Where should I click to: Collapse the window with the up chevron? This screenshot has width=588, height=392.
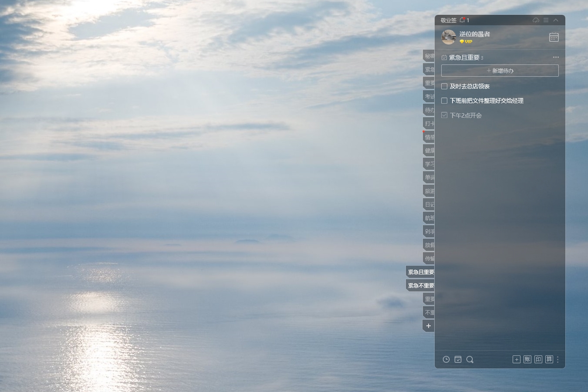pyautogui.click(x=556, y=20)
